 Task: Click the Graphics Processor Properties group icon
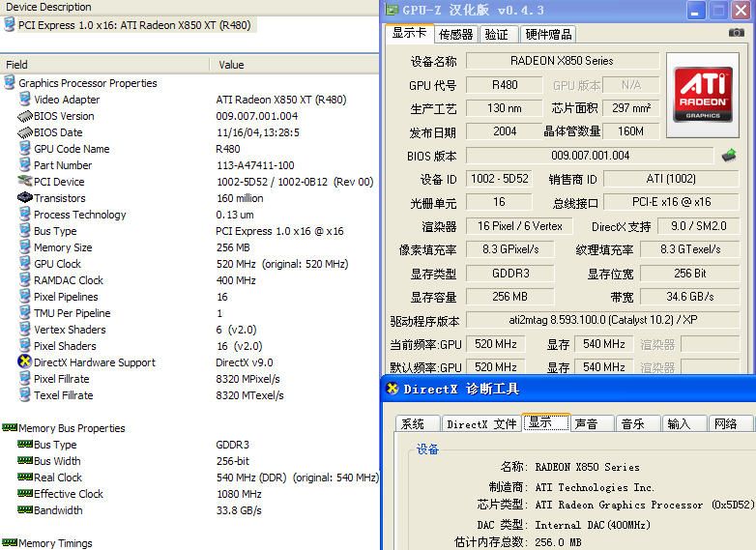coord(10,83)
